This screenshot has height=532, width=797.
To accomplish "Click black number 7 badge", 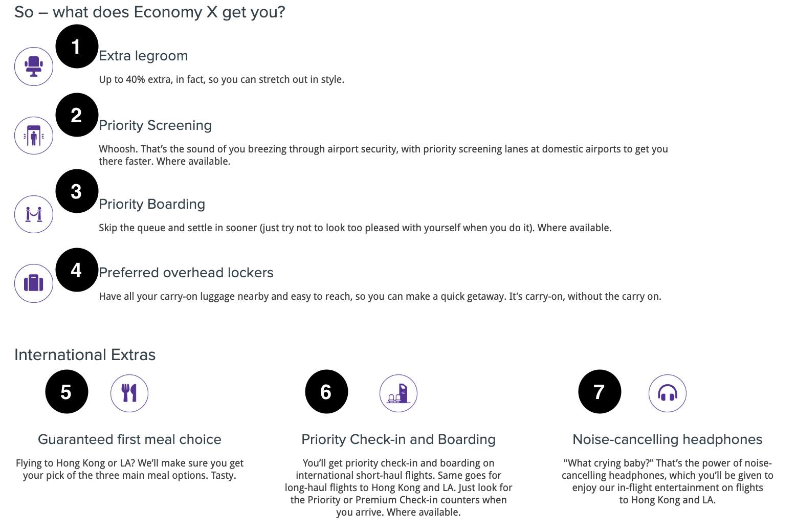I will (600, 392).
